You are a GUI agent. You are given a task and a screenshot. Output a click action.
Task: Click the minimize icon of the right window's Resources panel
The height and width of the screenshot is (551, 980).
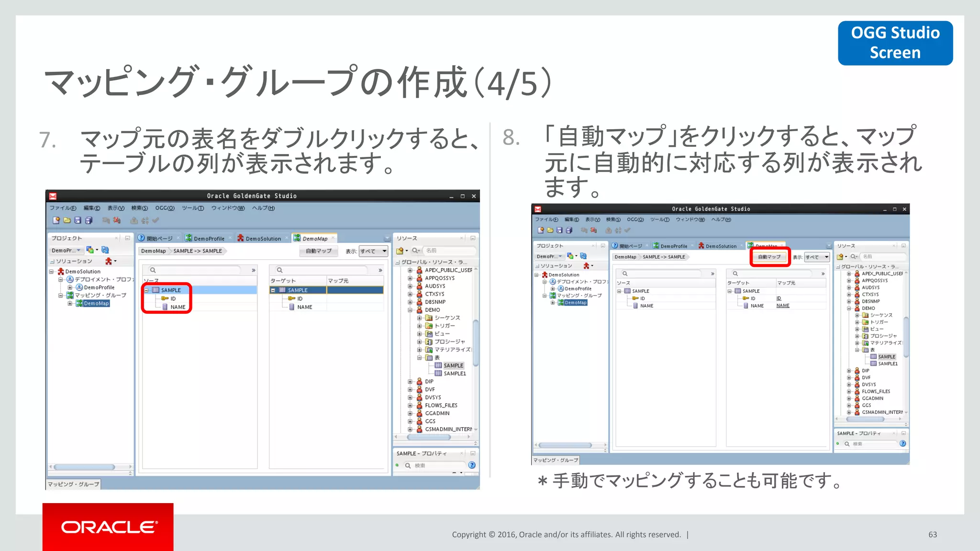point(903,246)
